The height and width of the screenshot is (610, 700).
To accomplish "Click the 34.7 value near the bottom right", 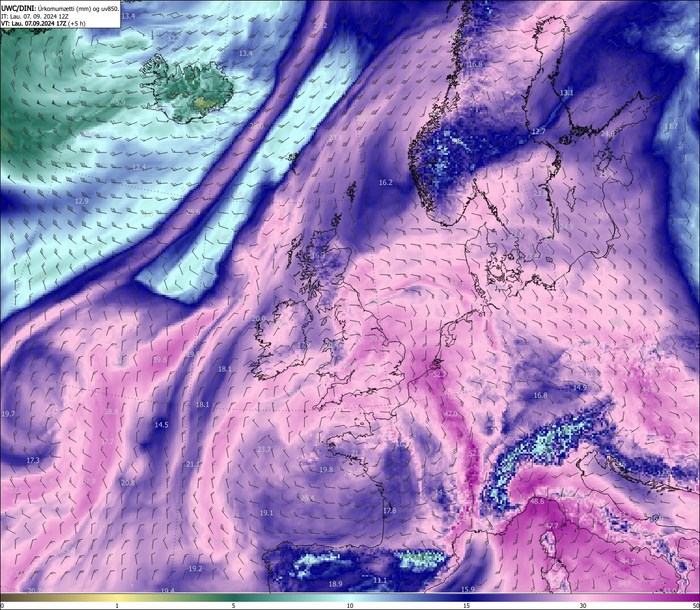I will 624,584.
